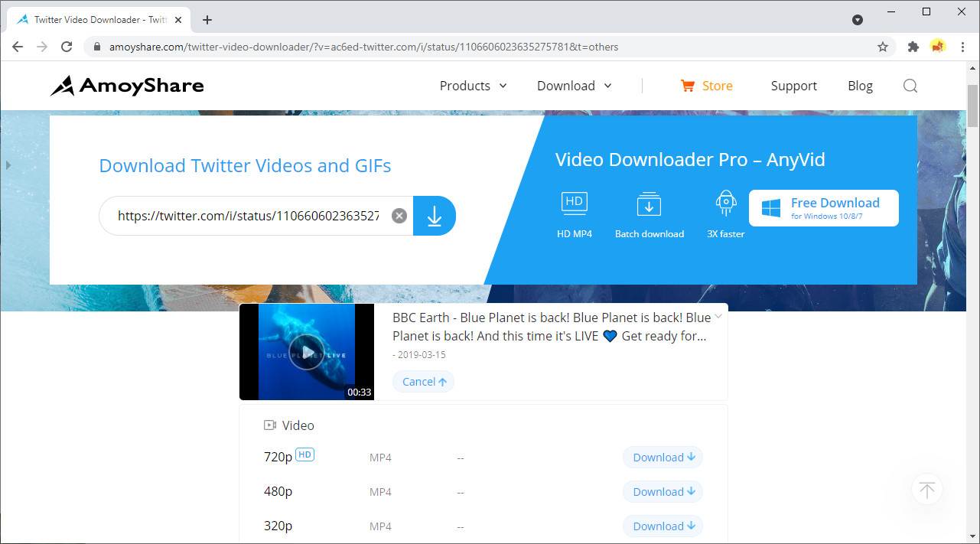Download the 320p MP4 video
This screenshot has height=544, width=980.
point(663,526)
